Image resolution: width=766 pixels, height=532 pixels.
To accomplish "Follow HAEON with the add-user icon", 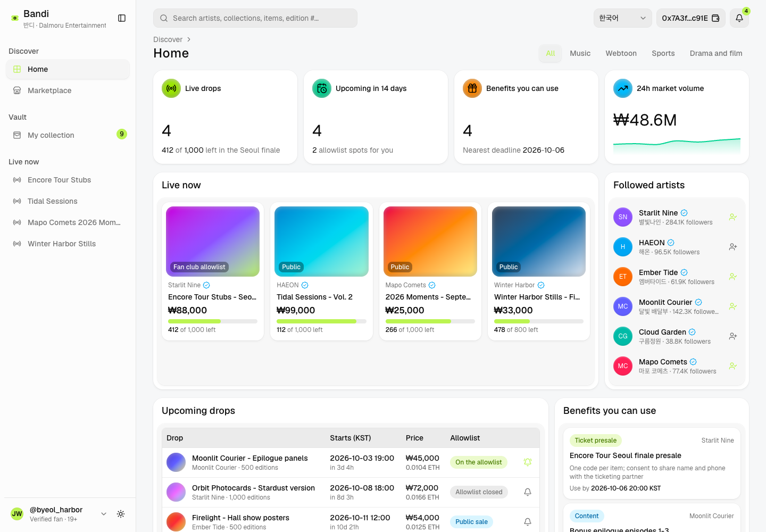I will pos(733,247).
